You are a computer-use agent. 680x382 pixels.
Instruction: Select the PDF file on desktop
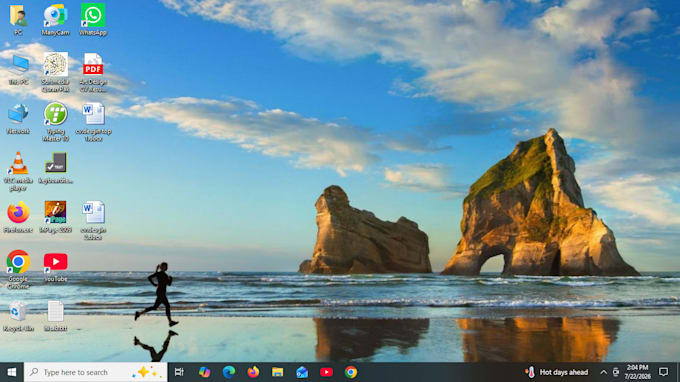93,72
